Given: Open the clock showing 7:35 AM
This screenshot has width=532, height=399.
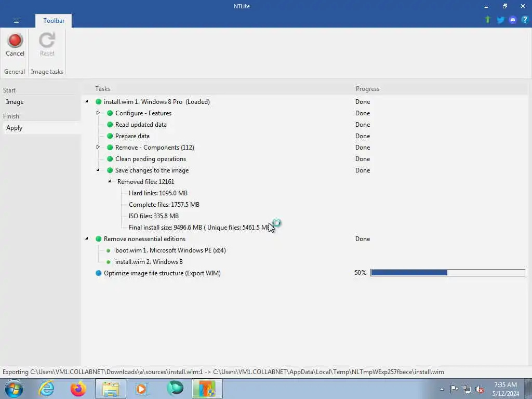Looking at the screenshot, I should [506, 389].
